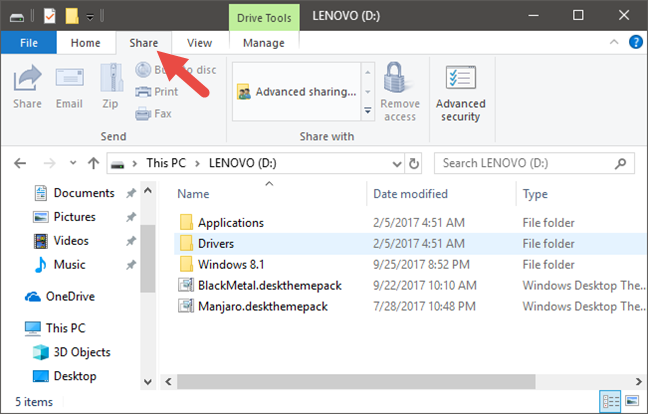Open Advanced security settings
Viewport: 648px width, 414px height.
pyautogui.click(x=460, y=93)
